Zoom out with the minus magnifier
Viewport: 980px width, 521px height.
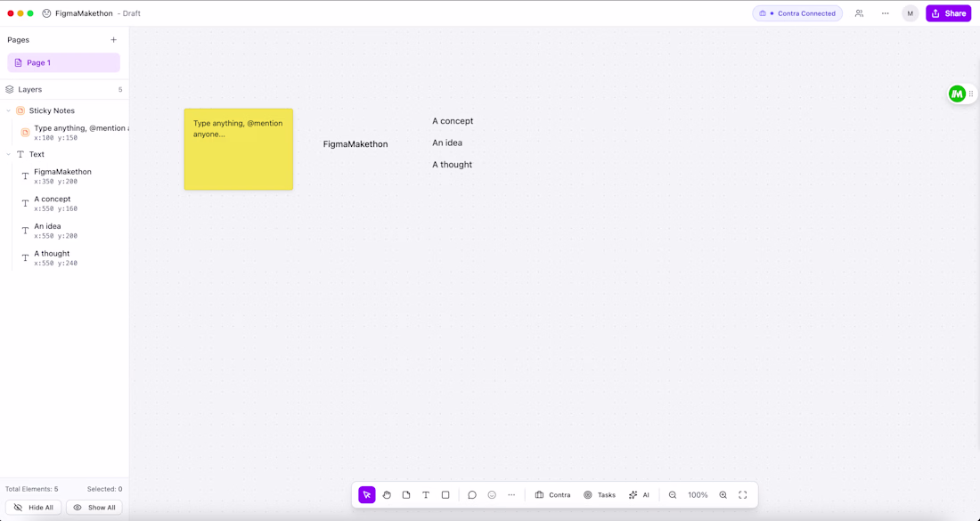(673, 495)
